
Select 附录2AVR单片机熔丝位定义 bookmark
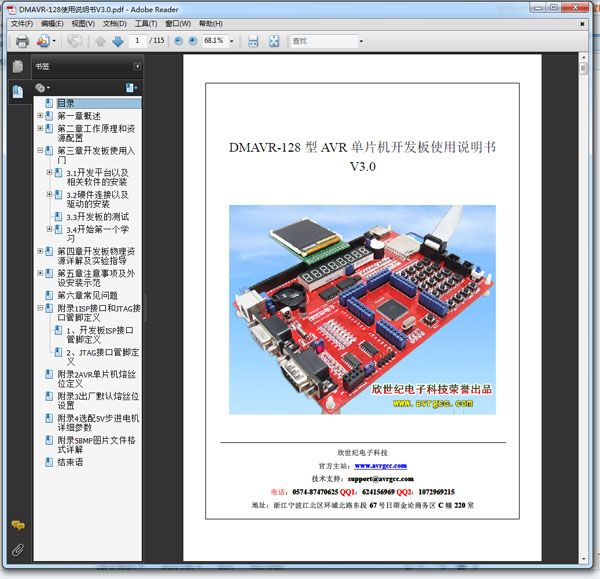[96, 379]
